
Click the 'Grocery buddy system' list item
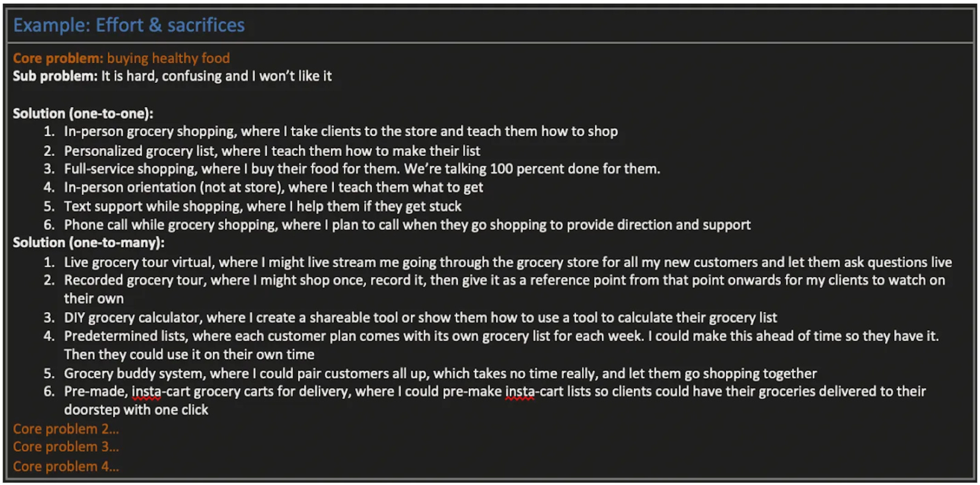(440, 373)
